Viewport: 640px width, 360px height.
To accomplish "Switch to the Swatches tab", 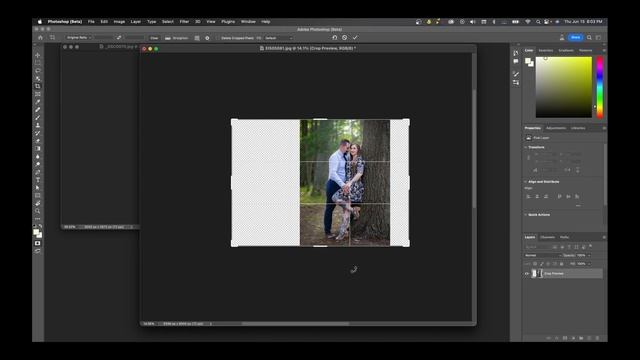I will [546, 50].
